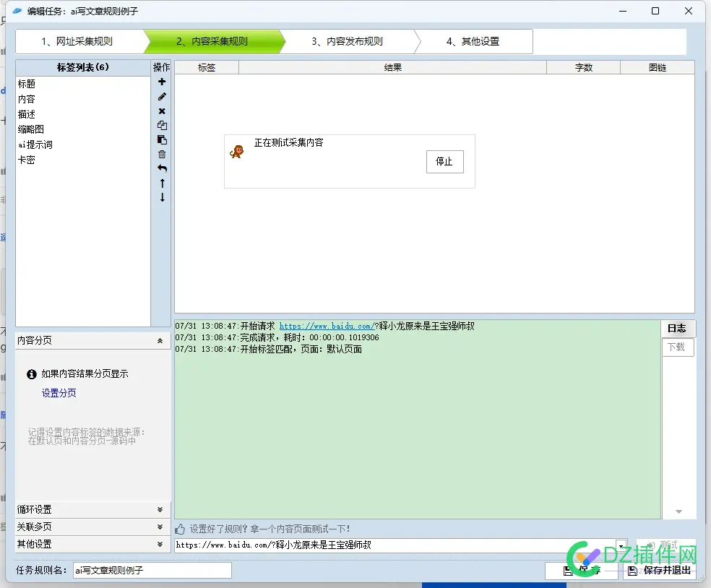Viewport: 711px width, 588px height.
Task: Collapse the 内容分页 section
Action: pos(160,340)
